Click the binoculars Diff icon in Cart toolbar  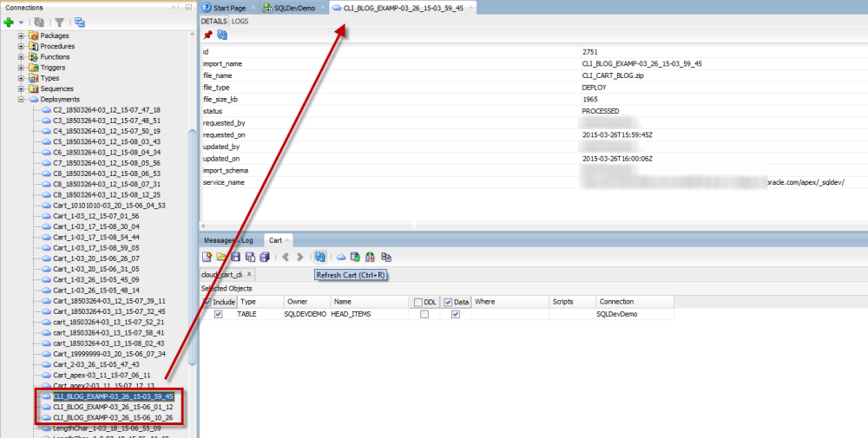point(371,257)
